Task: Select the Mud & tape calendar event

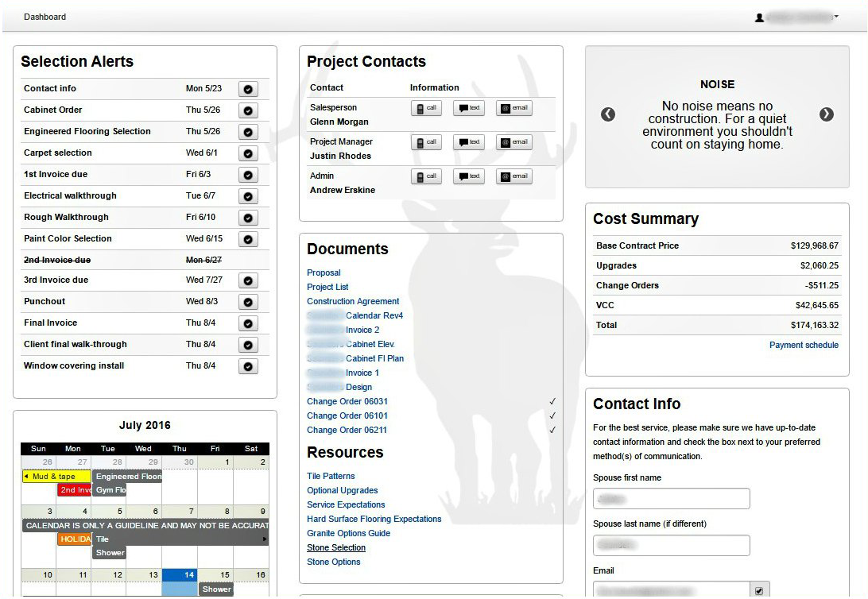Action: click(x=56, y=476)
